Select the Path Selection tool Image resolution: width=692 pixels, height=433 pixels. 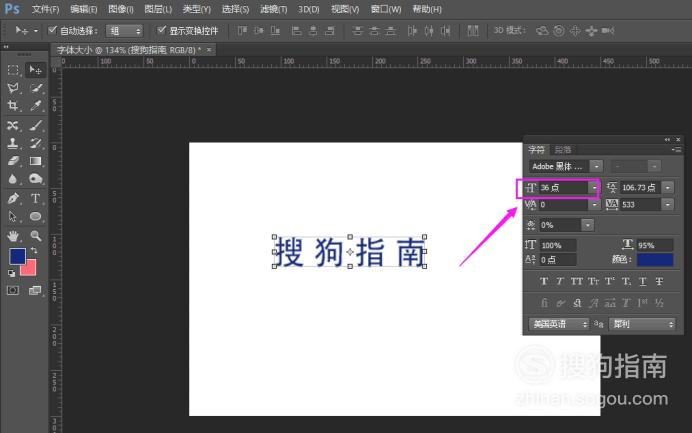click(13, 216)
